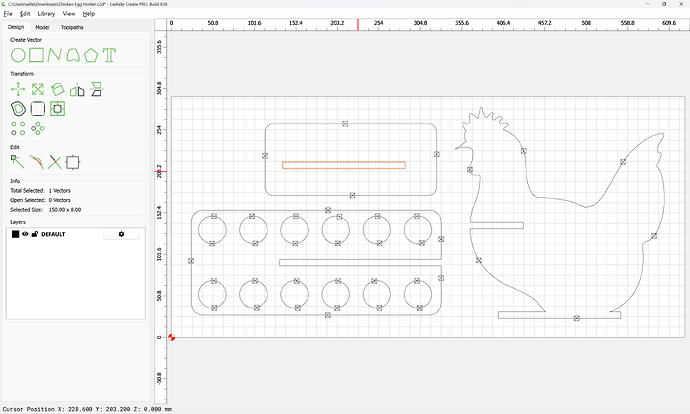The width and height of the screenshot is (690, 414).
Task: Use the Mirror/flip transform tool
Action: [x=96, y=89]
